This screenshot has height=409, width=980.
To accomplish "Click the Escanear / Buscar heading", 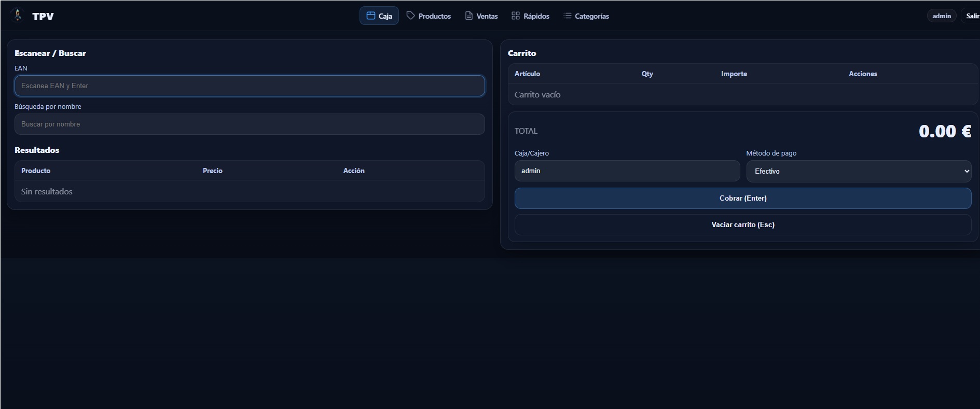I will (x=50, y=53).
